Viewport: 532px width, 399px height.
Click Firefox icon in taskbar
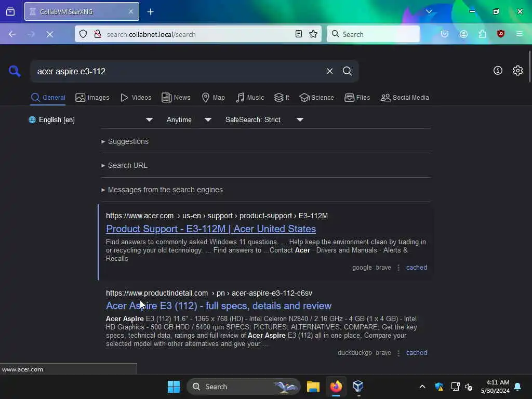336,387
